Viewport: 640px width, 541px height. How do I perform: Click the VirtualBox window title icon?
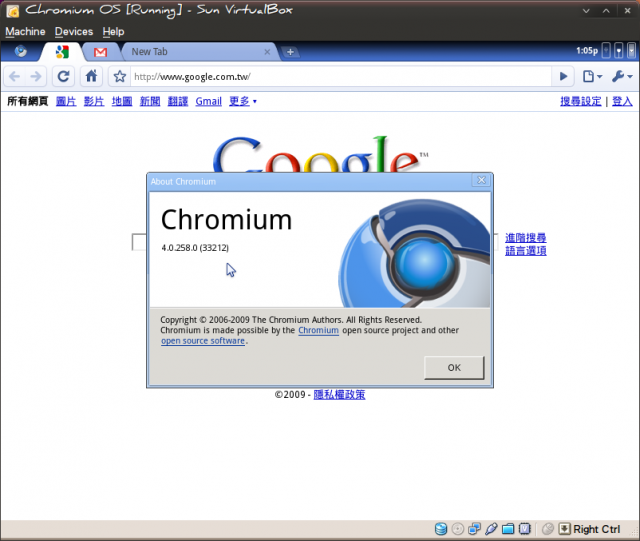[13, 11]
